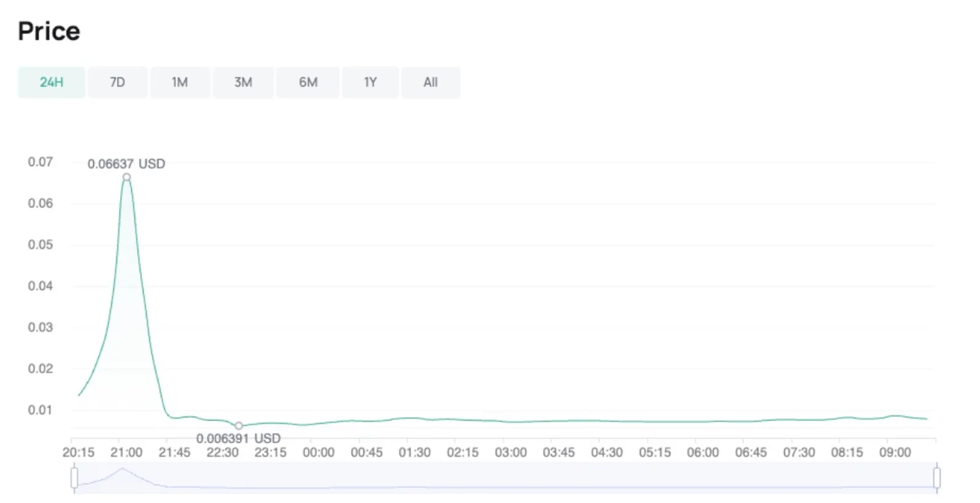Choose the 6M range tab
980x503 pixels.
click(308, 82)
